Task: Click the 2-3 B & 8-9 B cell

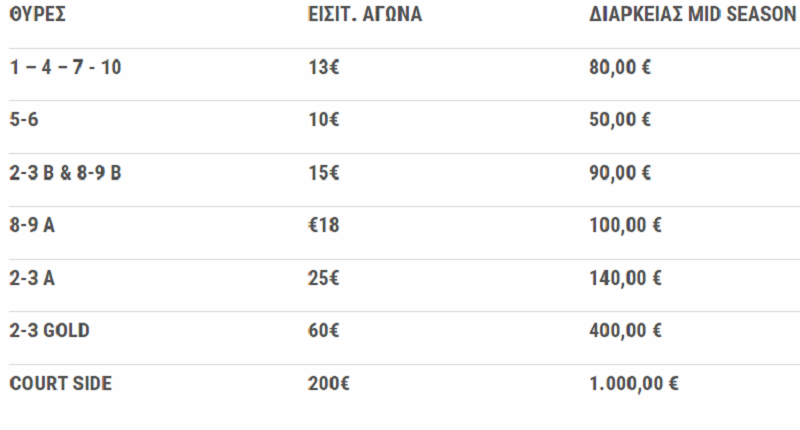Action: (x=65, y=173)
